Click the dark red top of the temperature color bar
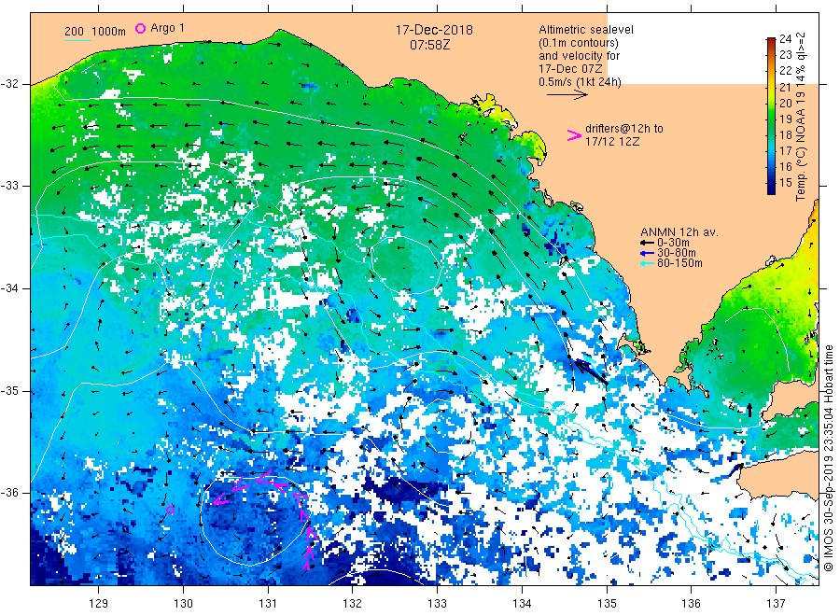 pyautogui.click(x=771, y=40)
